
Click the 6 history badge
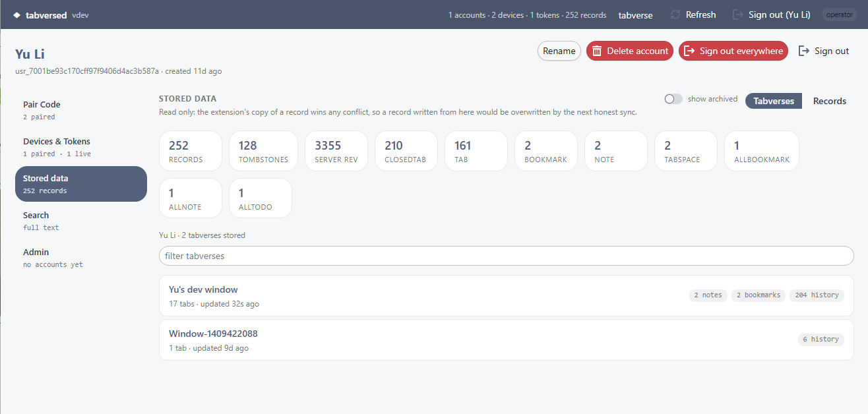pos(821,340)
